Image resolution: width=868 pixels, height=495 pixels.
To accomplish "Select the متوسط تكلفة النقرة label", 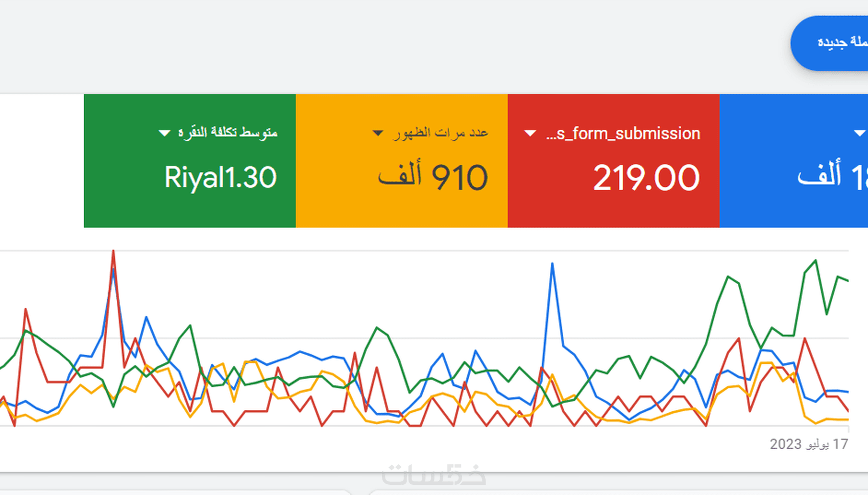I will point(228,133).
